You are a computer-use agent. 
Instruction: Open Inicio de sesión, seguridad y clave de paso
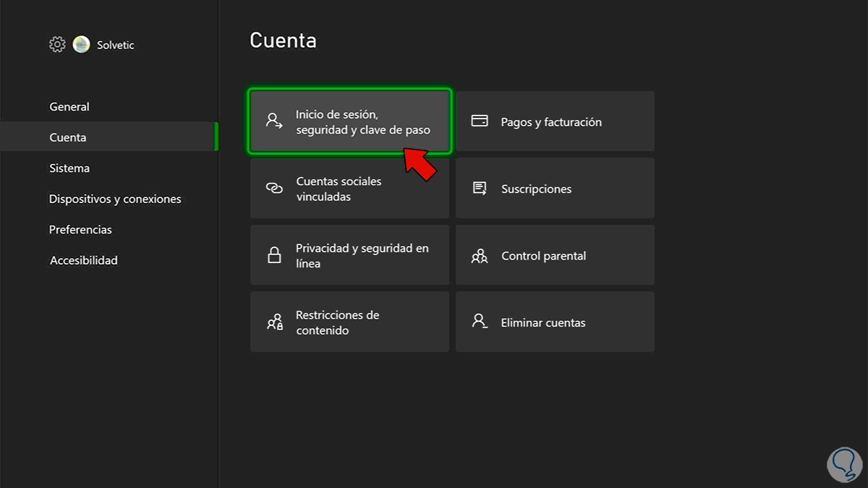350,121
